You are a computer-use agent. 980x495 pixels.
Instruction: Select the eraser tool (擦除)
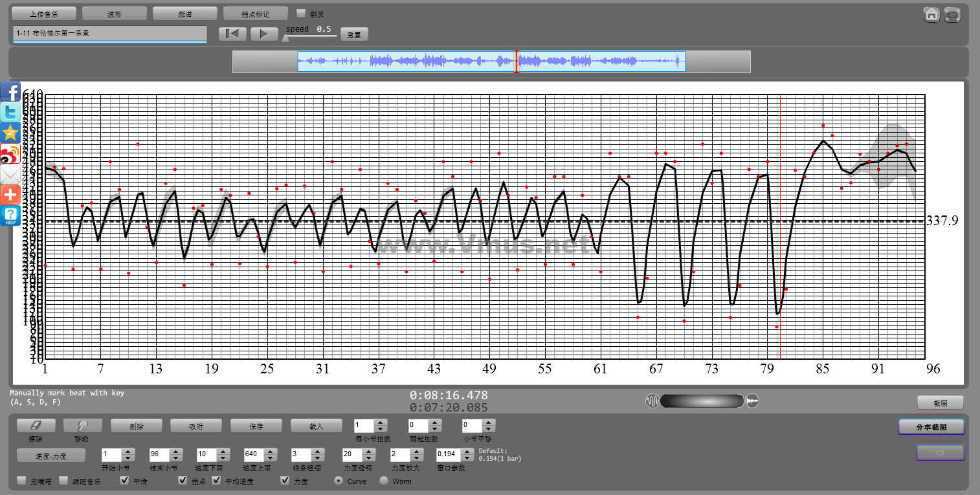pos(36,425)
